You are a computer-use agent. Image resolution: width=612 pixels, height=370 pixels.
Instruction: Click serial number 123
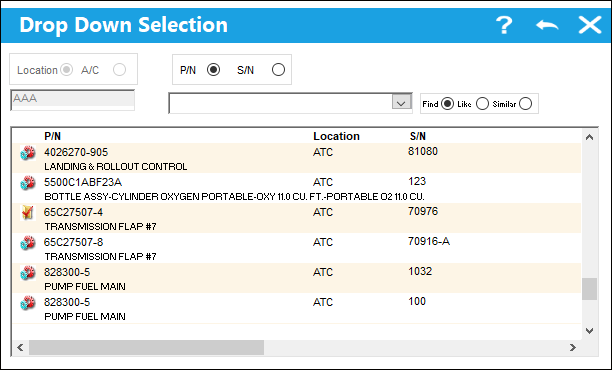pyautogui.click(x=417, y=181)
